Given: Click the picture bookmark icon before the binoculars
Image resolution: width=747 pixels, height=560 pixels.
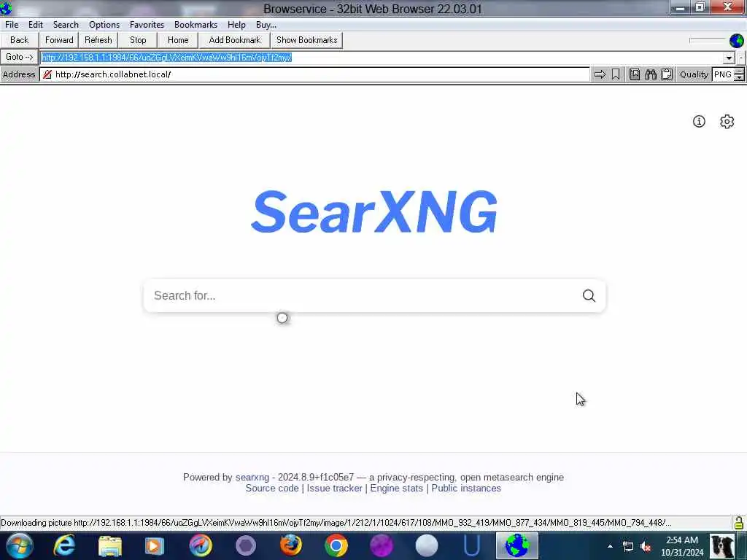Looking at the screenshot, I should point(635,74).
